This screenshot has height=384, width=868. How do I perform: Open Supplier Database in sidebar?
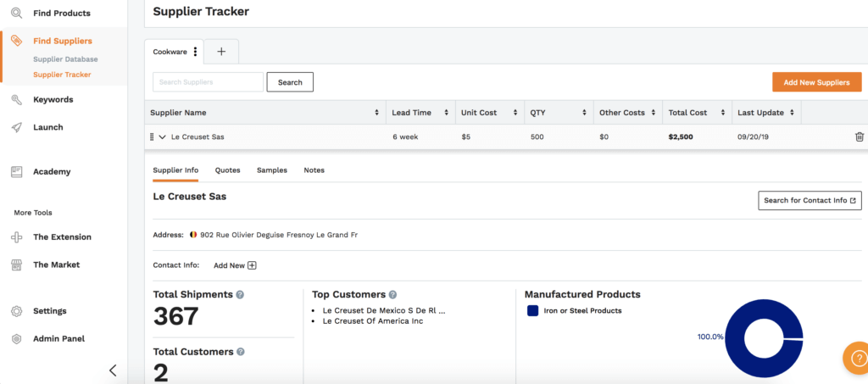[x=65, y=59]
